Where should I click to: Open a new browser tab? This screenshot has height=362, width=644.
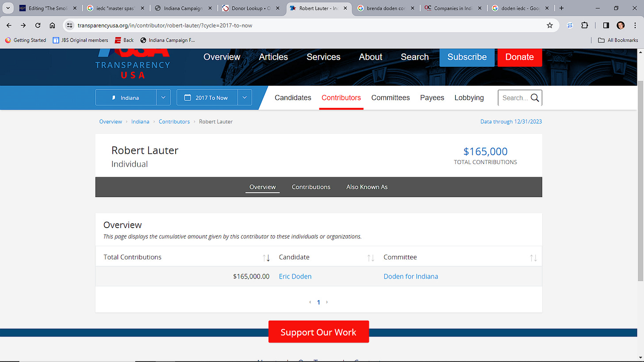[561, 8]
